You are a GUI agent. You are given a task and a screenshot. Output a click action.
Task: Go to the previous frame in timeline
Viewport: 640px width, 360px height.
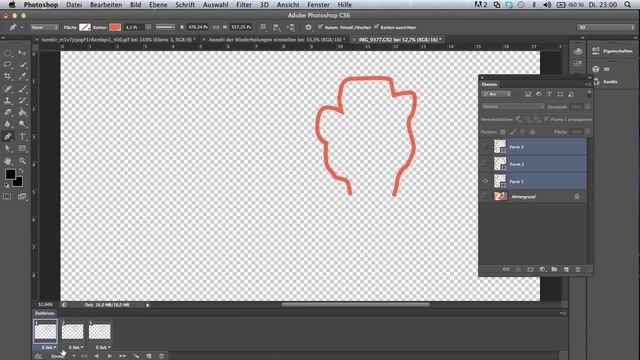(x=96, y=356)
